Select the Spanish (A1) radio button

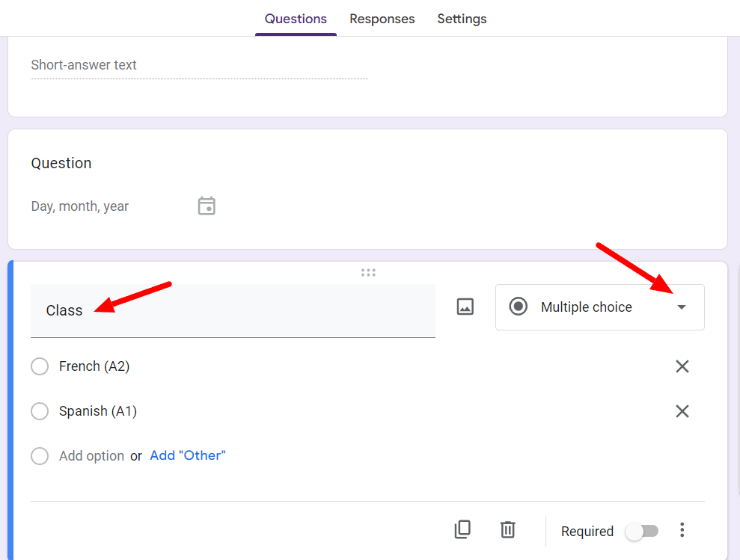pos(40,411)
